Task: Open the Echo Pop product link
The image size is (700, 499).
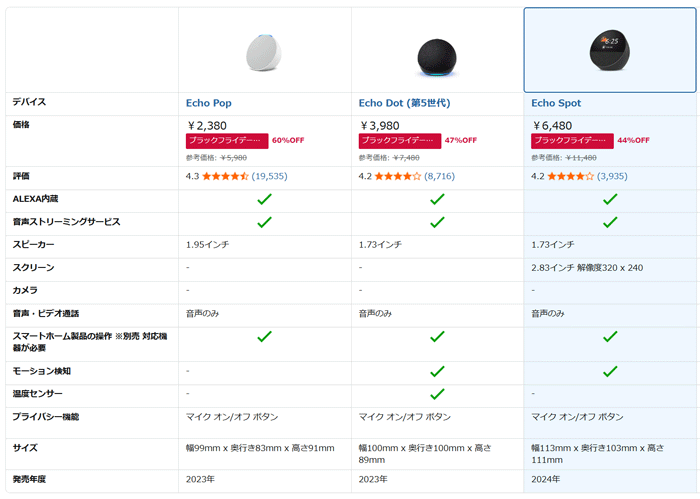Action: click(208, 103)
